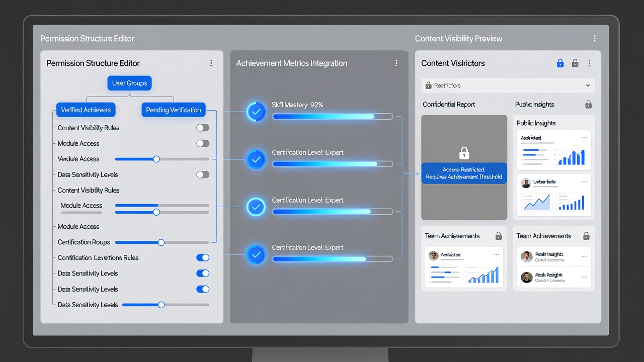Click the "Content Visirictors" panel title
Image resolution: width=644 pixels, height=362 pixels.
pyautogui.click(x=453, y=63)
